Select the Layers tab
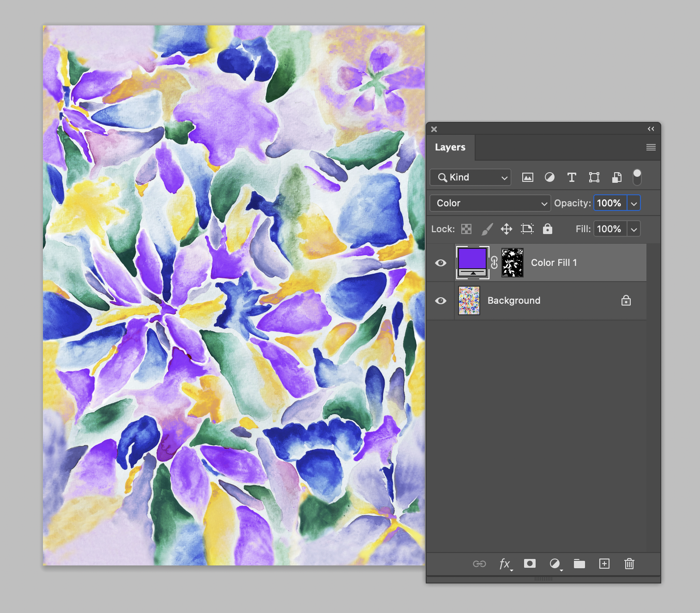700x613 pixels. pos(450,147)
